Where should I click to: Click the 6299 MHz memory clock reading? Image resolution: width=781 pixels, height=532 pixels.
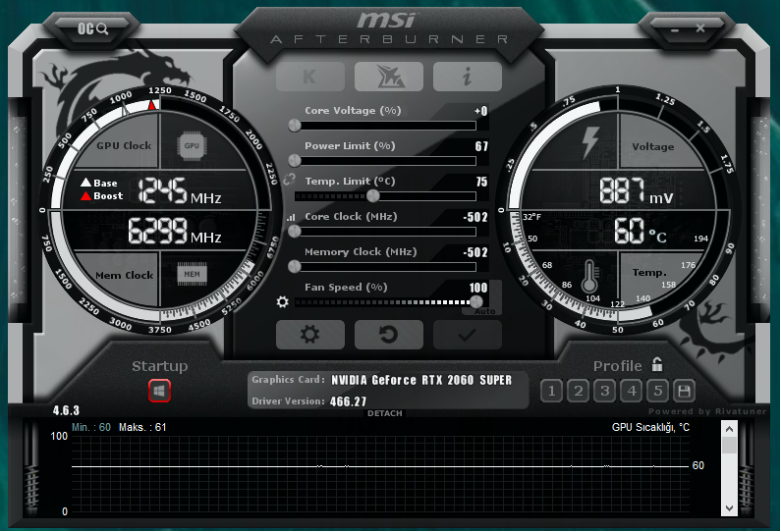click(174, 231)
